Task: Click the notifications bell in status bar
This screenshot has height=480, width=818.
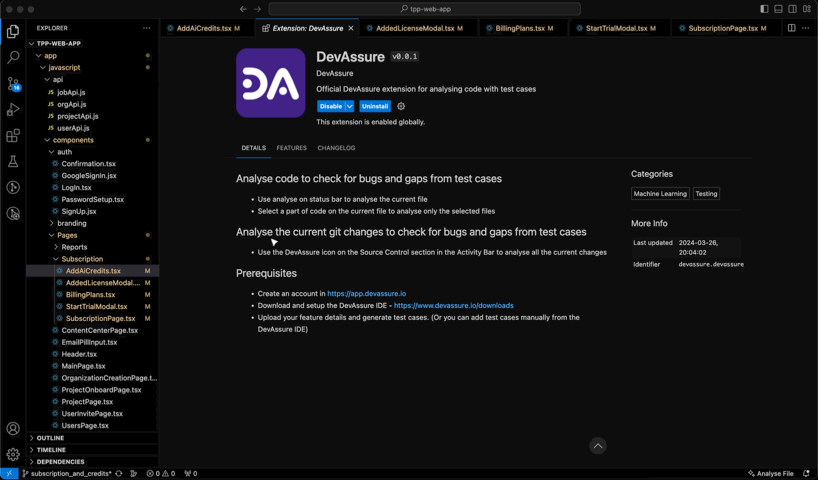Action: pyautogui.click(x=806, y=473)
